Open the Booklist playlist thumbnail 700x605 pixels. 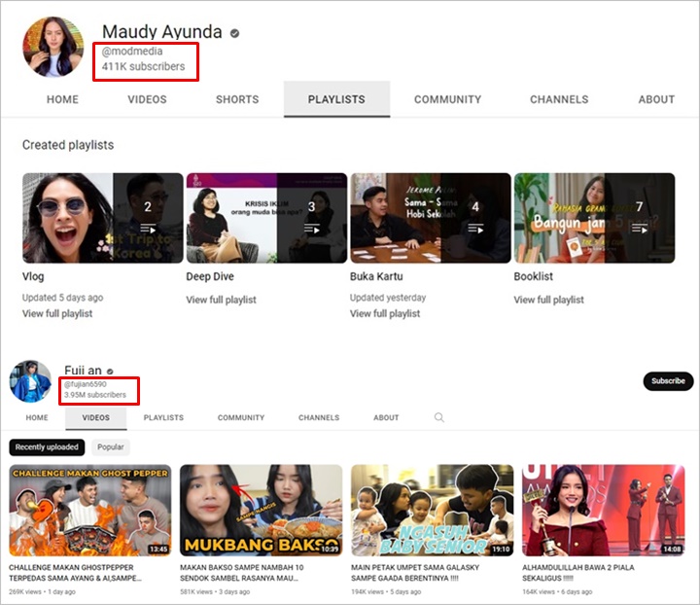click(x=594, y=218)
